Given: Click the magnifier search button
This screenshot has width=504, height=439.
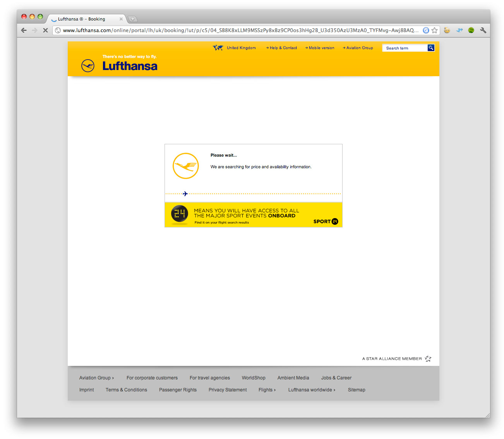Looking at the screenshot, I should click(x=431, y=48).
